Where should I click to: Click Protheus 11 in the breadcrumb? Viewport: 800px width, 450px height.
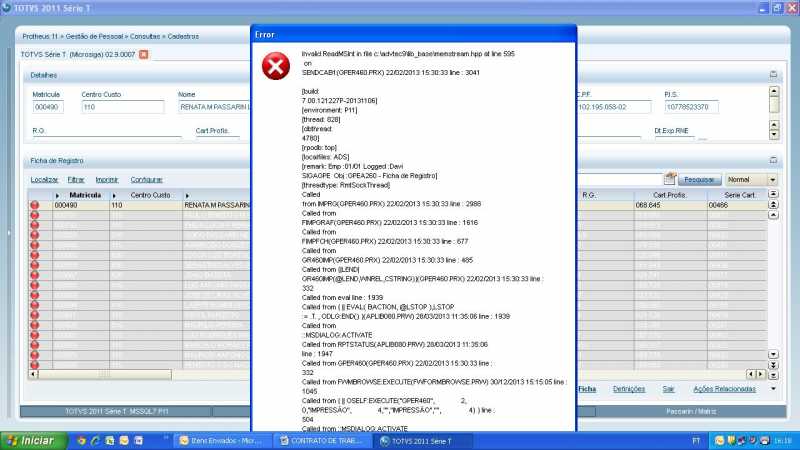[x=40, y=37]
